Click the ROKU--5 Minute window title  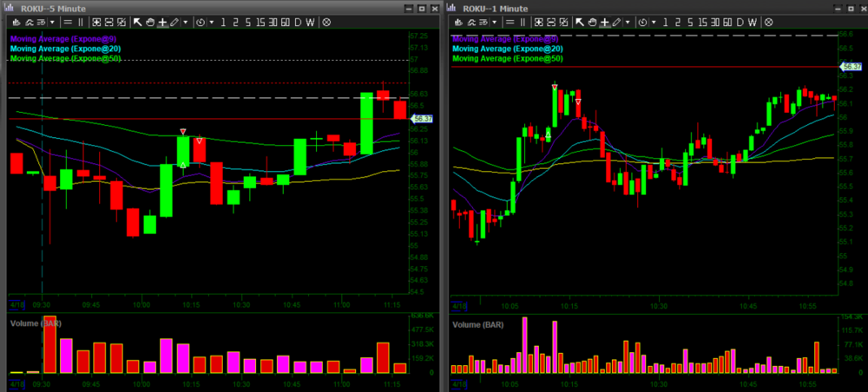(x=50, y=8)
